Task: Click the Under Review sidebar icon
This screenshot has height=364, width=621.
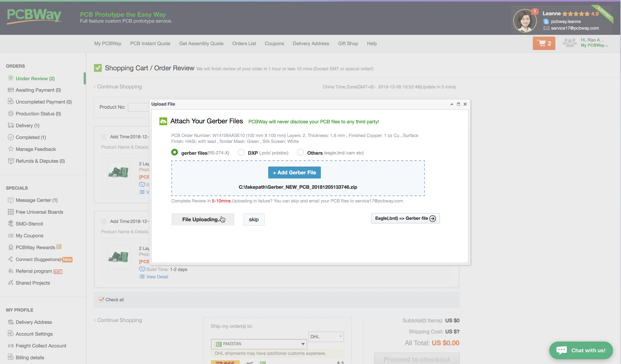Action: point(11,78)
